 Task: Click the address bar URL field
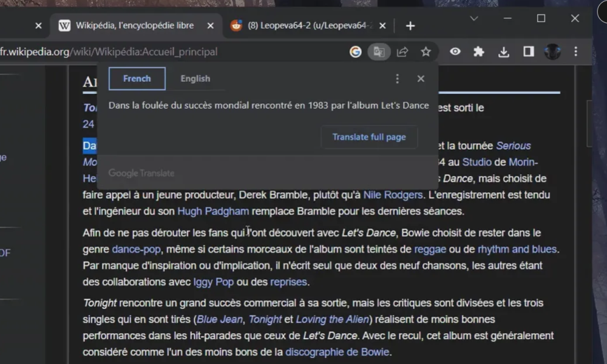pos(152,52)
